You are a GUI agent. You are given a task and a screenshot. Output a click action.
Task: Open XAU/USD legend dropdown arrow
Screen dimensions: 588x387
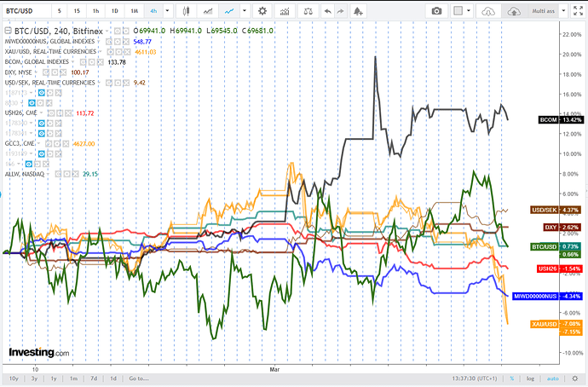click(x=100, y=52)
